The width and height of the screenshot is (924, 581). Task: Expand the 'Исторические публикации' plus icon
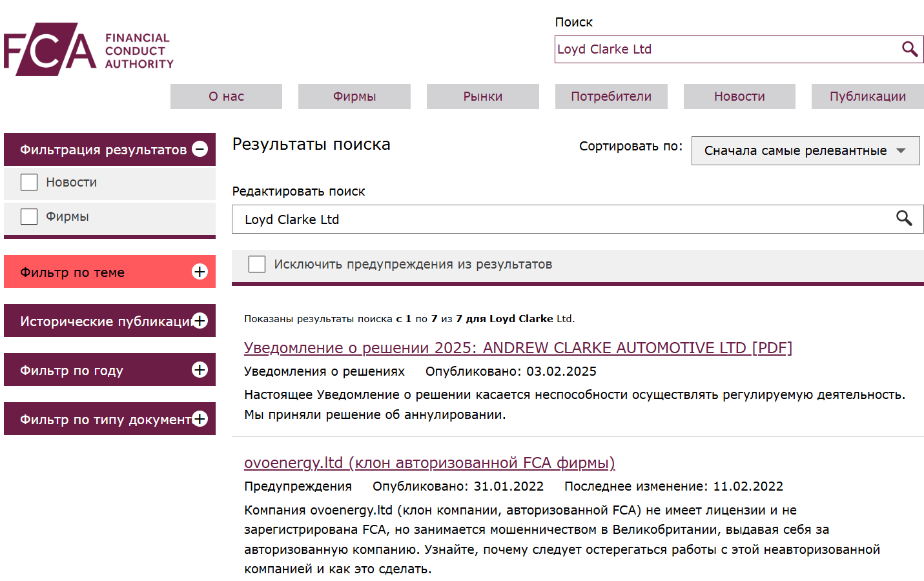tap(200, 321)
